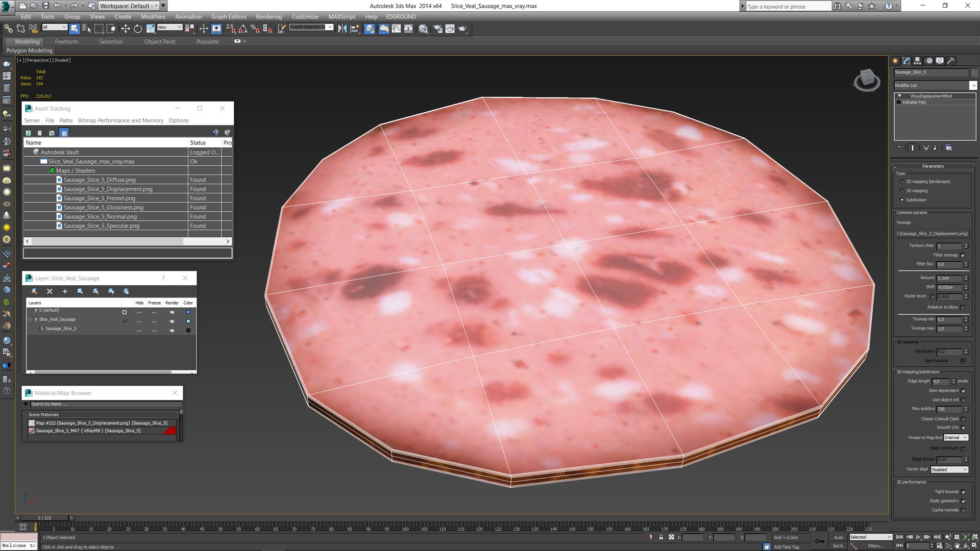Viewport: 980px width, 551px height.
Task: Switch to Hierarchy command panel icon
Action: [917, 61]
